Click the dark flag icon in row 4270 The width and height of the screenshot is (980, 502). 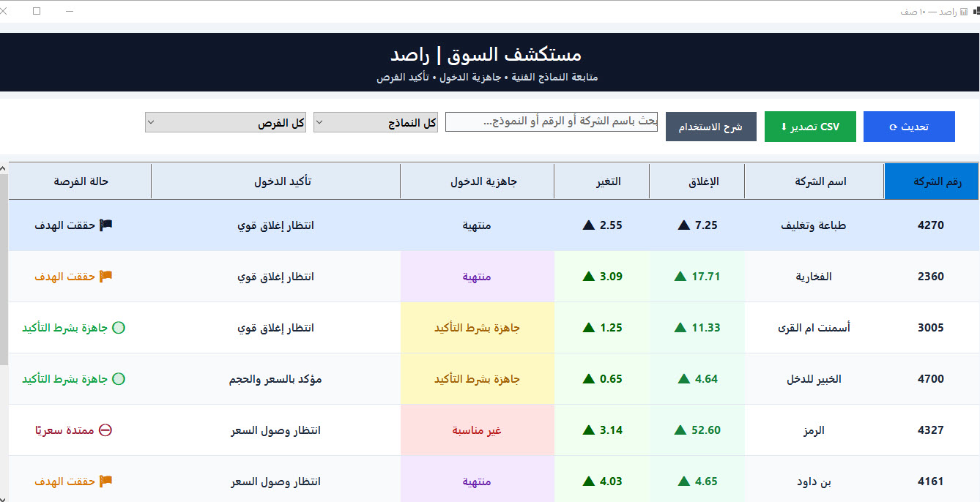point(106,225)
